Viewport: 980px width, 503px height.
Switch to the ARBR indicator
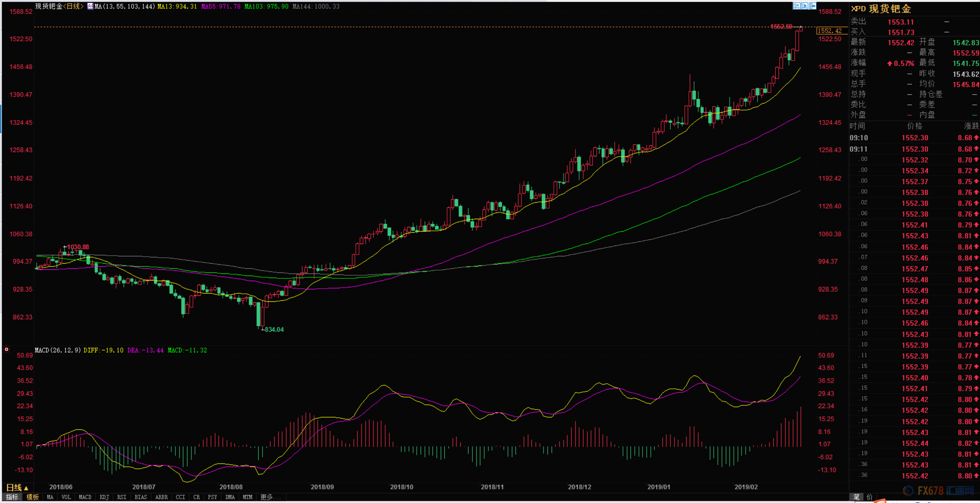[x=162, y=497]
